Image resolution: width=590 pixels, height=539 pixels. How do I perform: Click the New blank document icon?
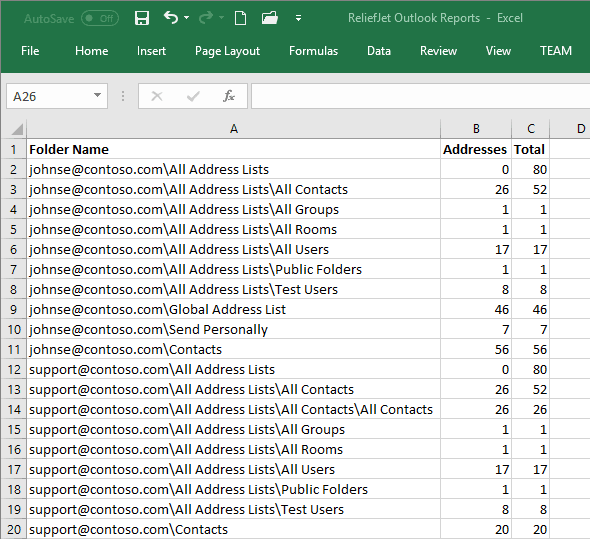pos(240,18)
